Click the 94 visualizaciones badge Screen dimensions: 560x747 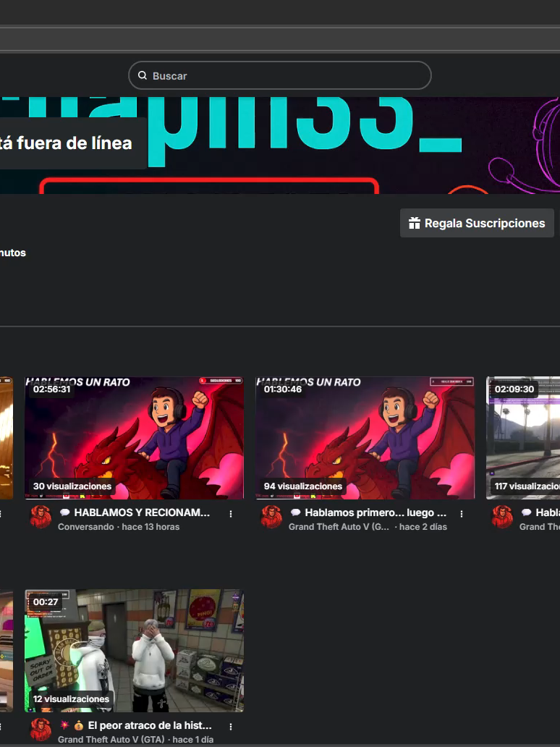303,486
